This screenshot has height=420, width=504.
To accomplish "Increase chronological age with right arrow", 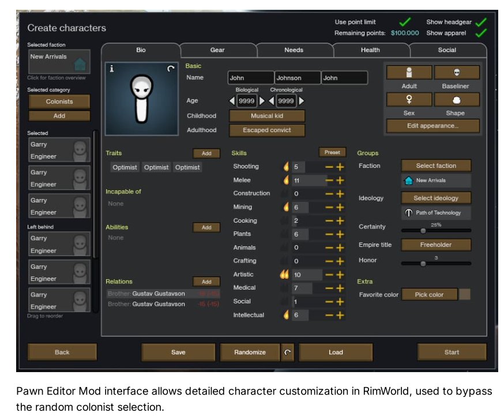I will (301, 101).
